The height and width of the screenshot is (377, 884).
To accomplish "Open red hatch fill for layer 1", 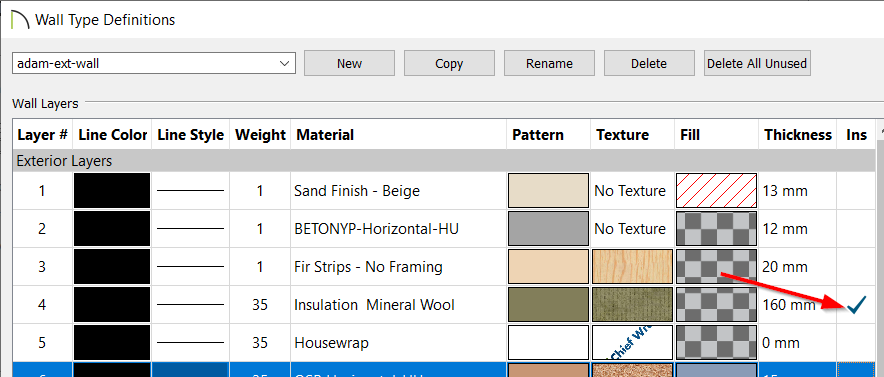I will [x=717, y=191].
